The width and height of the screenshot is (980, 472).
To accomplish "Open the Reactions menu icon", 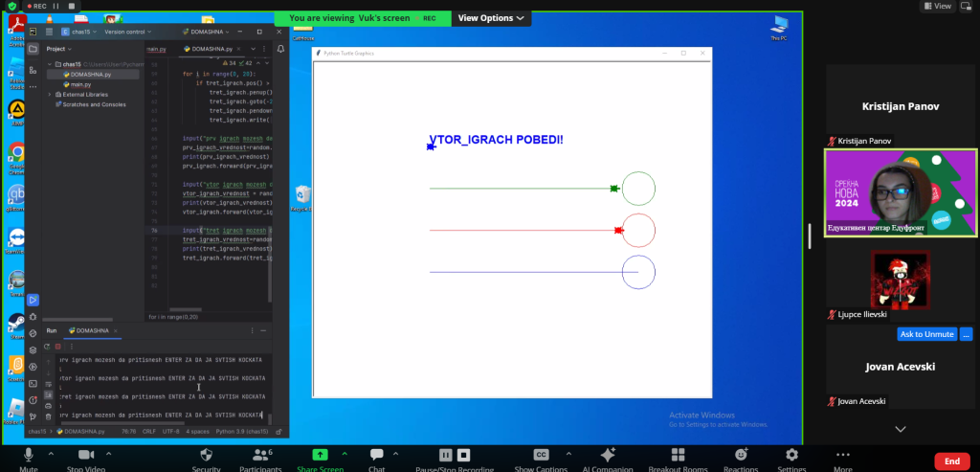I will (741, 455).
